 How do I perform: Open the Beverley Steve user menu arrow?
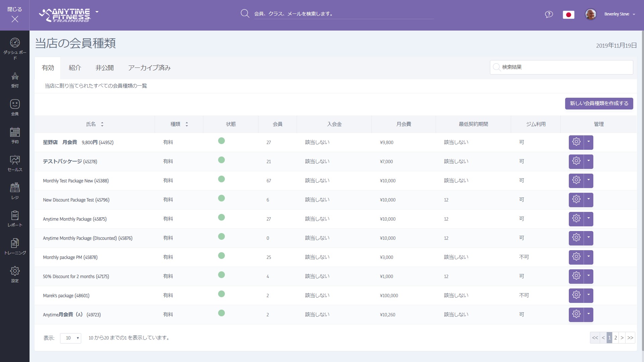click(634, 14)
